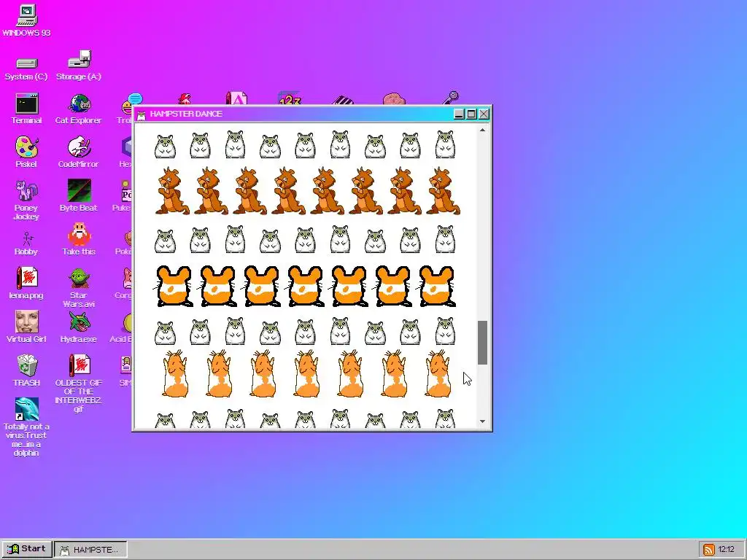This screenshot has width=747, height=560.
Task: Click the scrollbar up arrow in Hampster Dance
Action: click(x=483, y=130)
